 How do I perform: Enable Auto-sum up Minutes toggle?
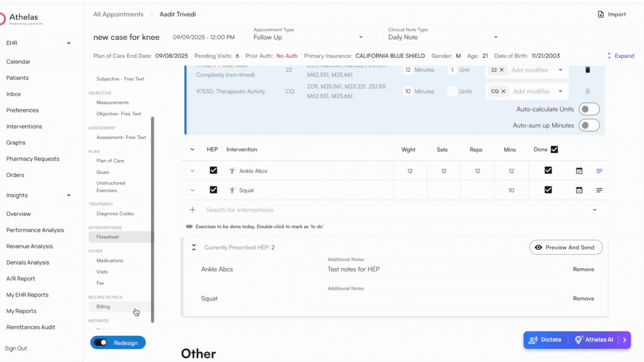coord(589,125)
